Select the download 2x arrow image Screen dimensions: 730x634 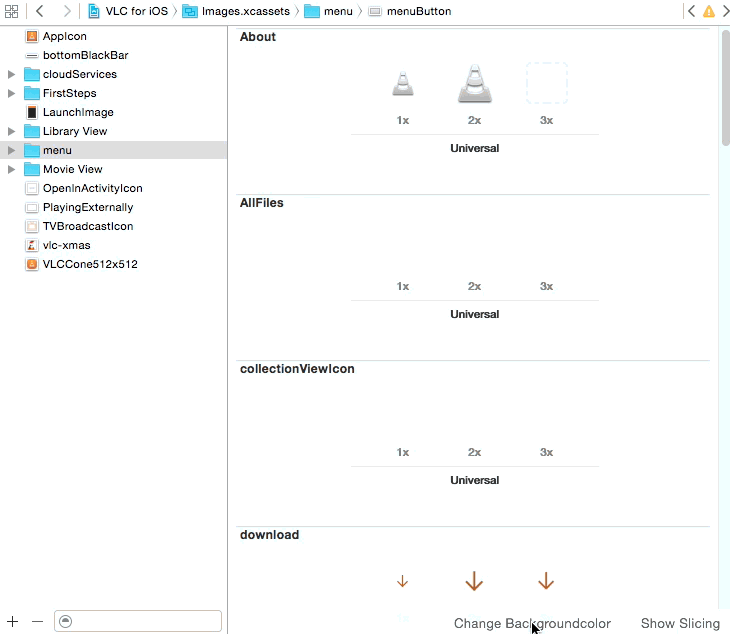pyautogui.click(x=474, y=581)
